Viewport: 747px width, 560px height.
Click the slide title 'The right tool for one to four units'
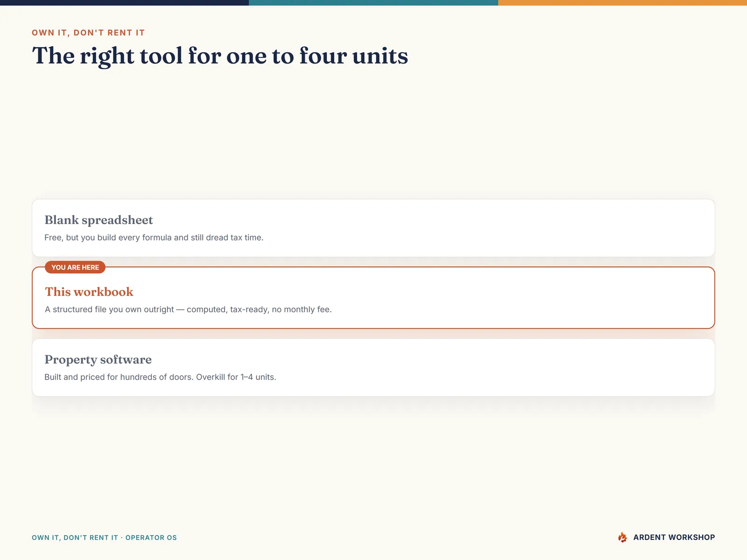tap(220, 56)
